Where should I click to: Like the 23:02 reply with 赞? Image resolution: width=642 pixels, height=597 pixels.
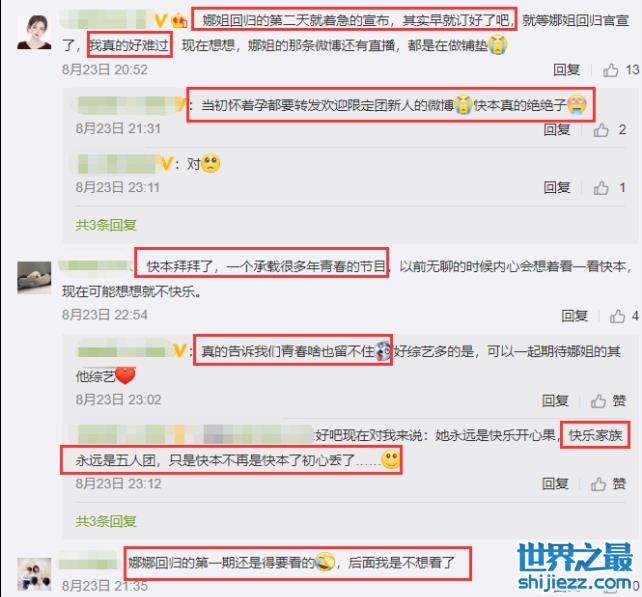click(x=598, y=401)
